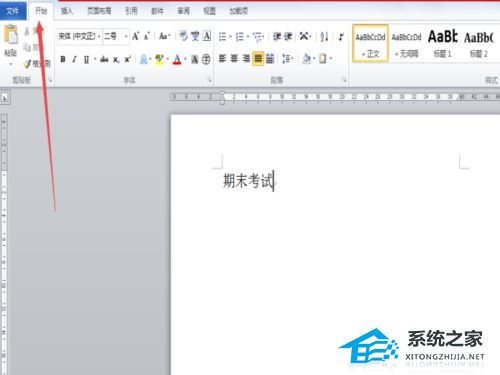
Task: Switch to the Review tab
Action: 183,11
